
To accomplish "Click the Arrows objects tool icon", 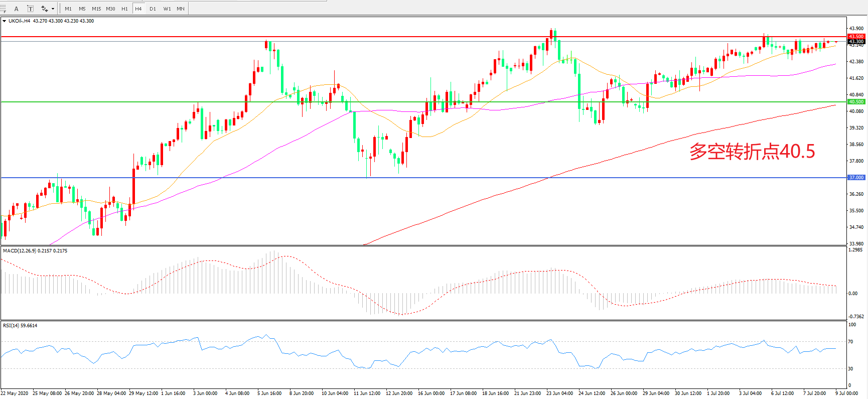I will [45, 9].
